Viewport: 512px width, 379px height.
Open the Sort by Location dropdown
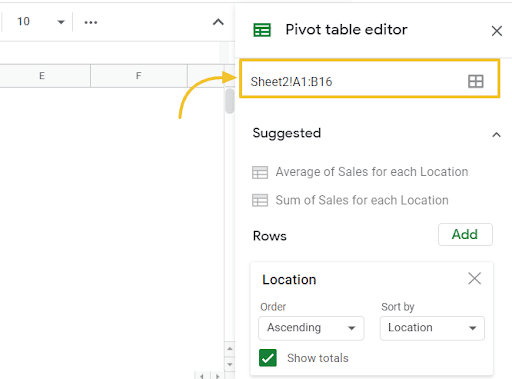[x=432, y=328]
